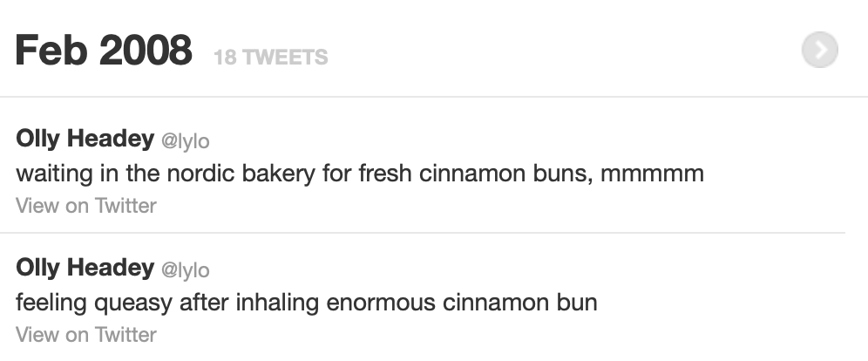Open View on Twitter for nordic bakery tweet
The width and height of the screenshot is (868, 361).
pyautogui.click(x=86, y=206)
